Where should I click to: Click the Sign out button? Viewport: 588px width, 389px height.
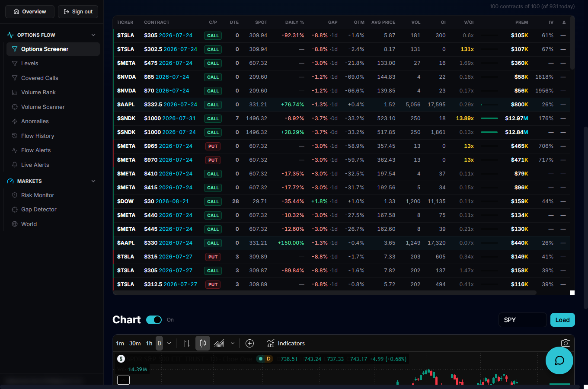78,12
